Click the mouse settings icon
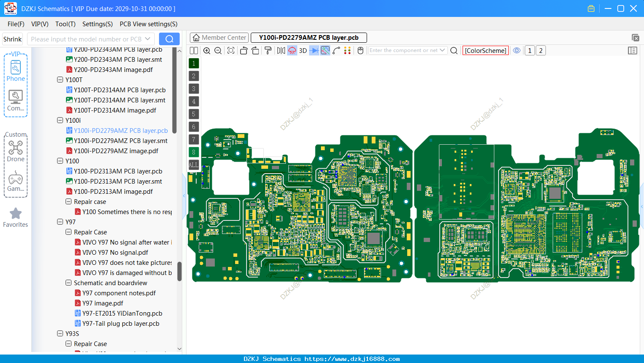The image size is (644, 363). point(360,51)
